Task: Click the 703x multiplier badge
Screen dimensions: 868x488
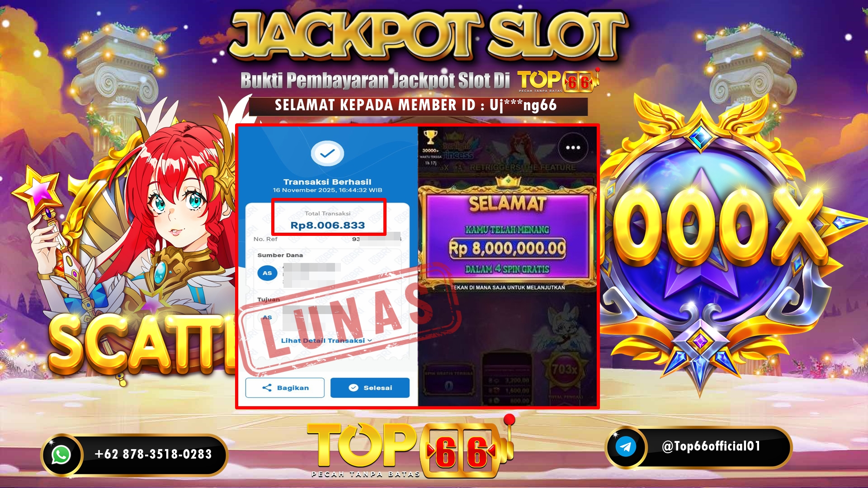Action: tap(564, 370)
